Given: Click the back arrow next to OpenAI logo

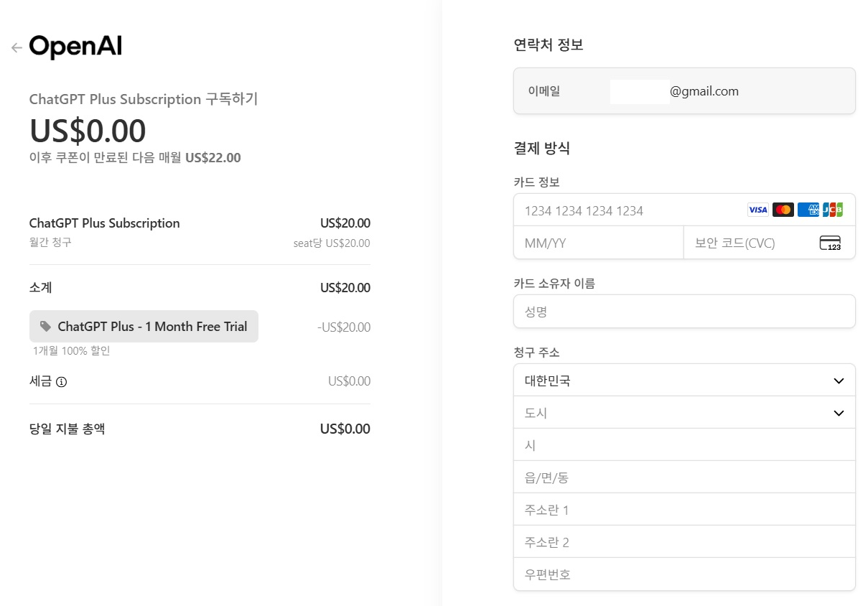Looking at the screenshot, I should coord(16,47).
